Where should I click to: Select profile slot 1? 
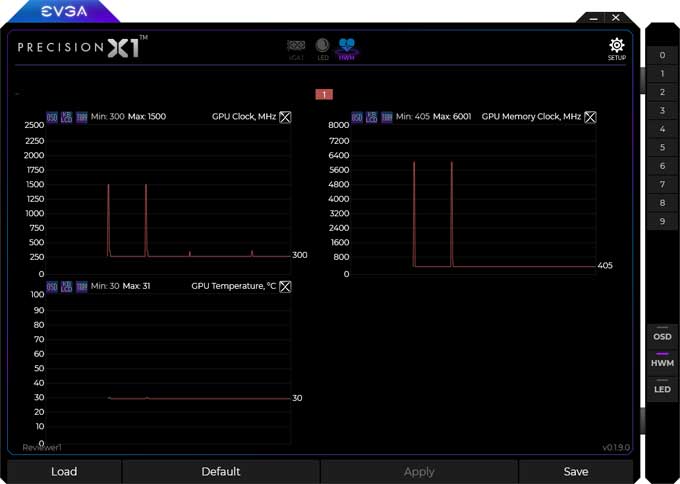click(662, 74)
